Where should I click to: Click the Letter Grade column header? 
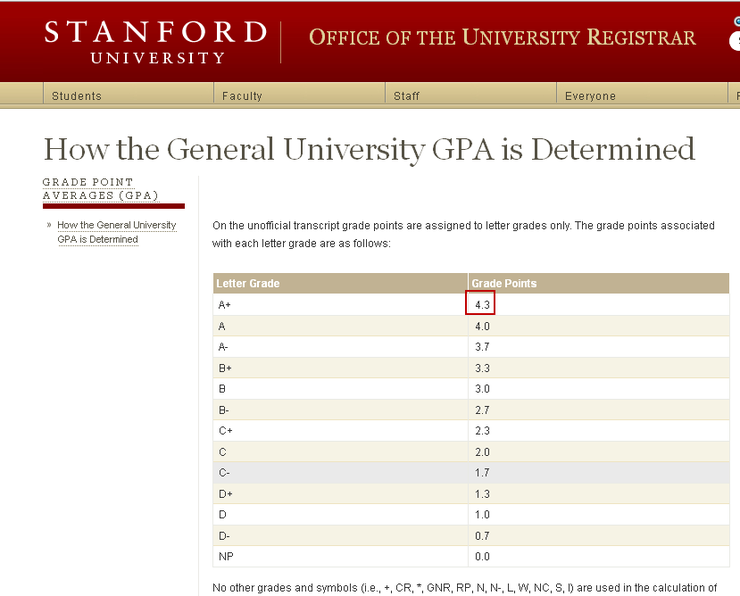click(340, 283)
